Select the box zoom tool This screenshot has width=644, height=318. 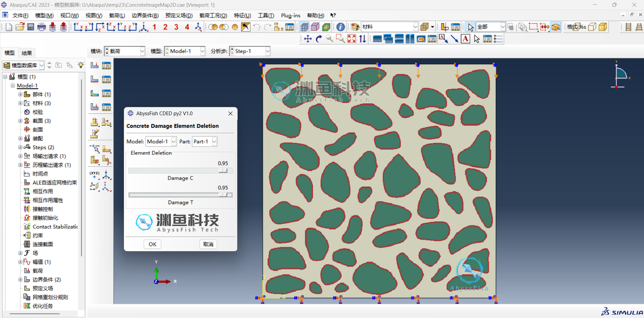(340, 39)
